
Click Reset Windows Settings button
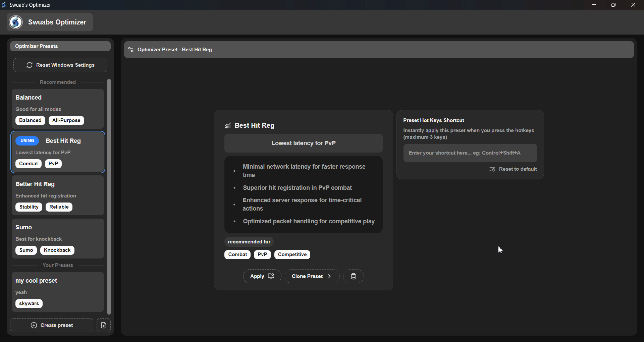click(x=60, y=65)
